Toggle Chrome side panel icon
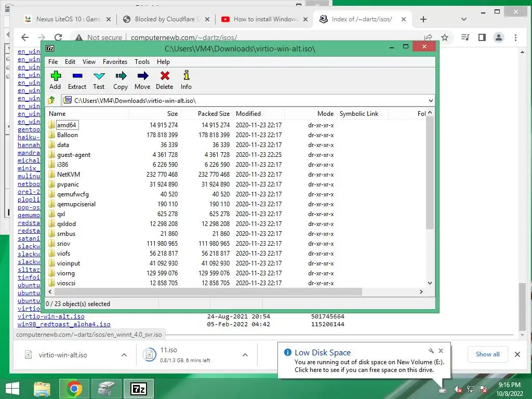The width and height of the screenshot is (532, 399). [x=482, y=37]
